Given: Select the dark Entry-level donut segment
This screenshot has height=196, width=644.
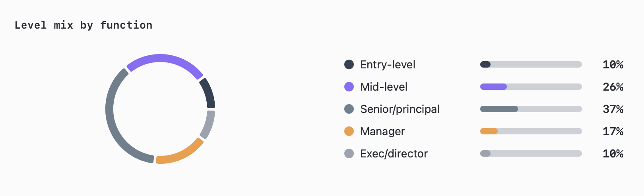Looking at the screenshot, I should pos(208,93).
